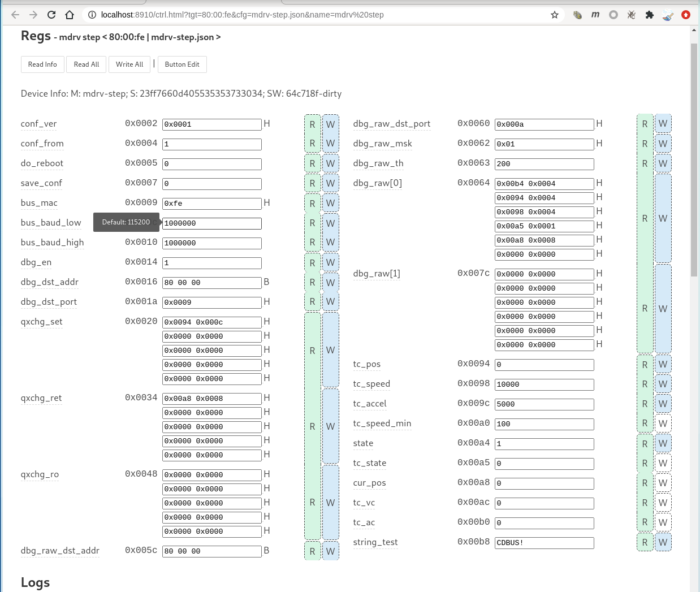
Task: Write the tc_accel register with W
Action: click(x=663, y=404)
